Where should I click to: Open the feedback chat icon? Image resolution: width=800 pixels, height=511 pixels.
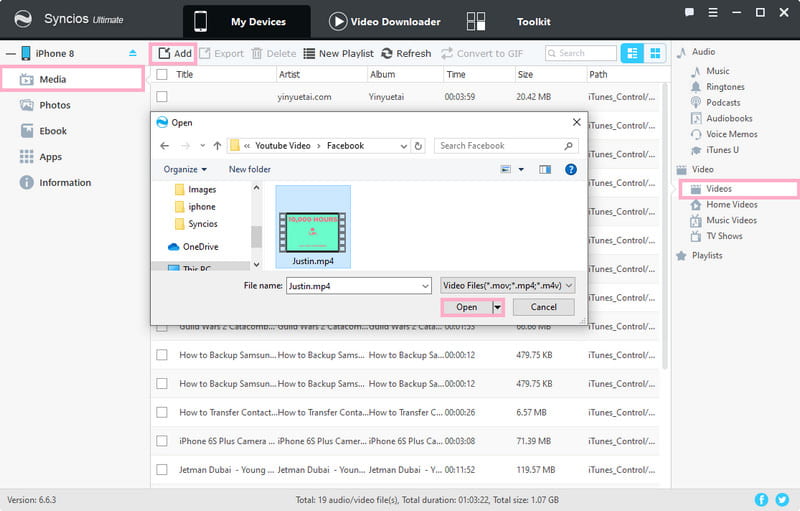(689, 12)
